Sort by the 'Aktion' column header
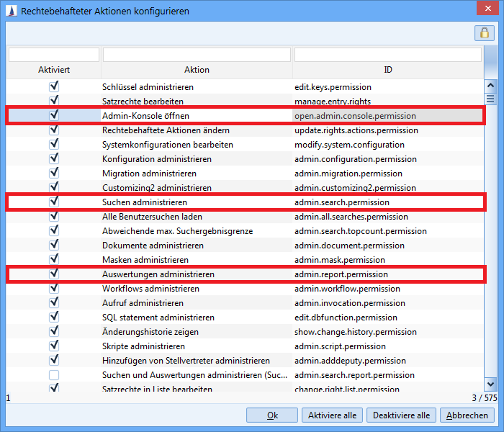504x432 pixels. tap(197, 70)
